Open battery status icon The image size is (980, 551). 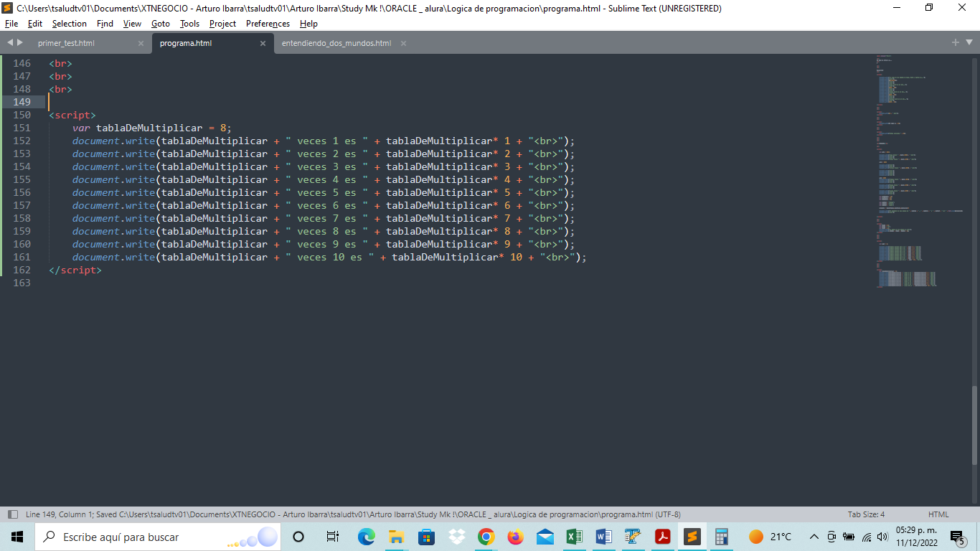[849, 537]
